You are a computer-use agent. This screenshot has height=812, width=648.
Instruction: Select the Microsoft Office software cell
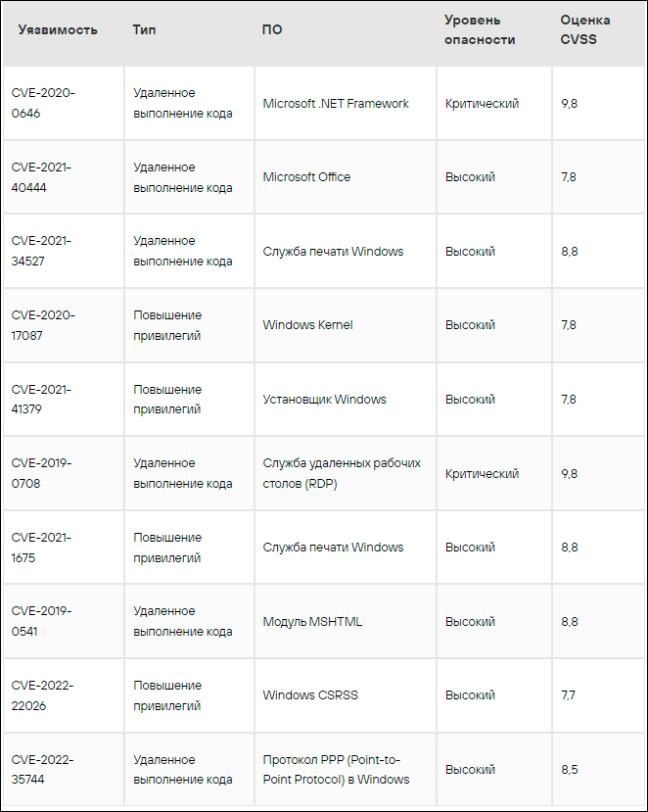tap(306, 177)
